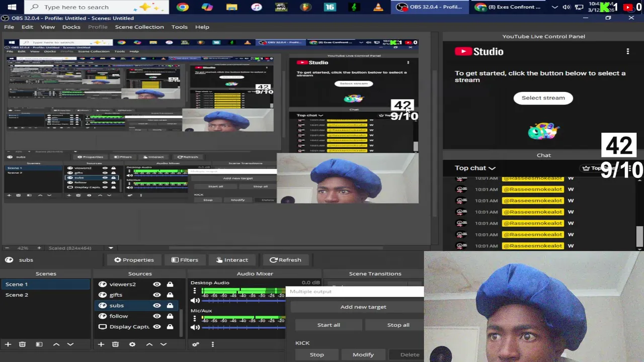644x362 pixels.
Task: Move selected source down
Action: tap(164, 344)
